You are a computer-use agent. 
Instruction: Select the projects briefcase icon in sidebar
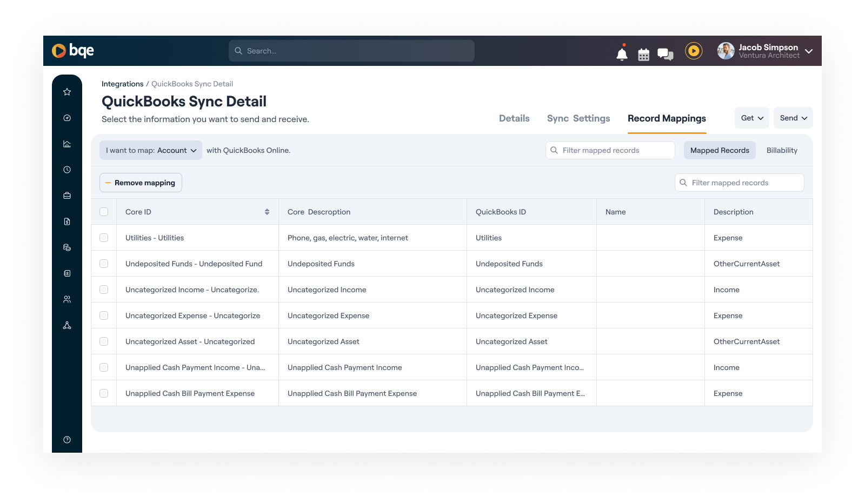coord(66,195)
